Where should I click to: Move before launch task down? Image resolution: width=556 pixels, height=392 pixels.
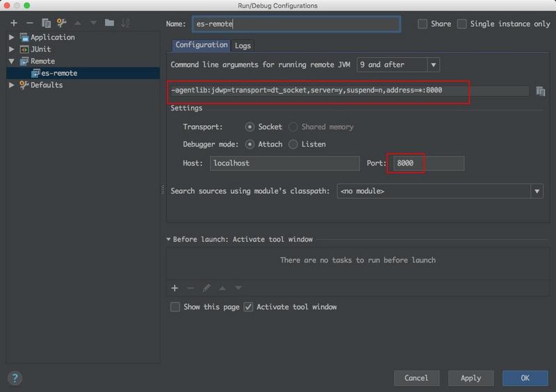pyautogui.click(x=238, y=288)
